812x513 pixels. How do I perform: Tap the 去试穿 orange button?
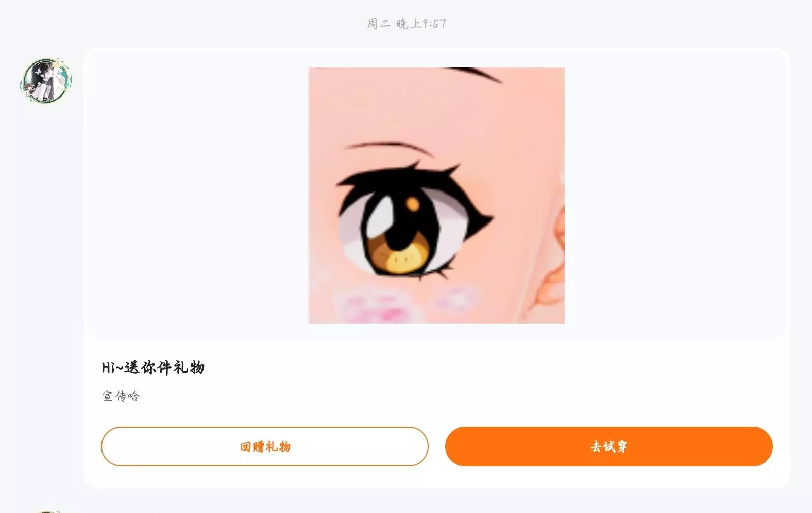608,446
